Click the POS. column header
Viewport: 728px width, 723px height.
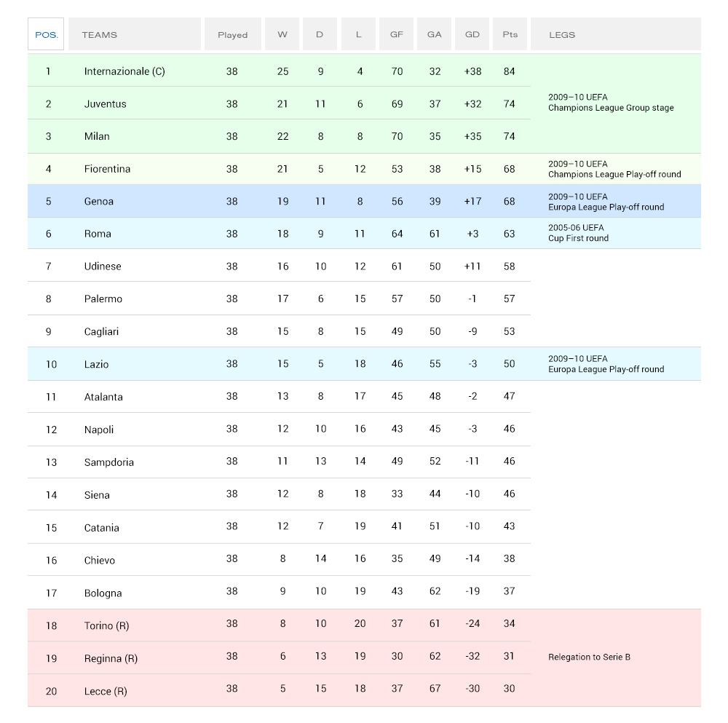click(46, 34)
